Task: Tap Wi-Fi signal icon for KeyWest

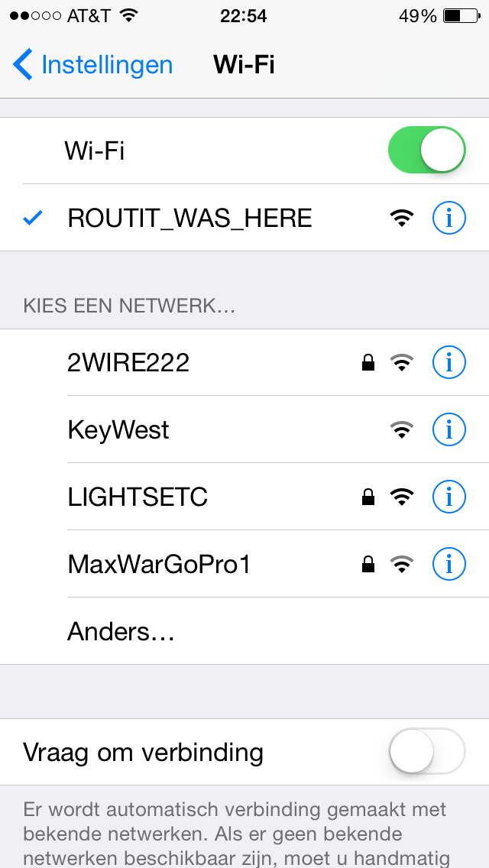Action: pos(402,429)
